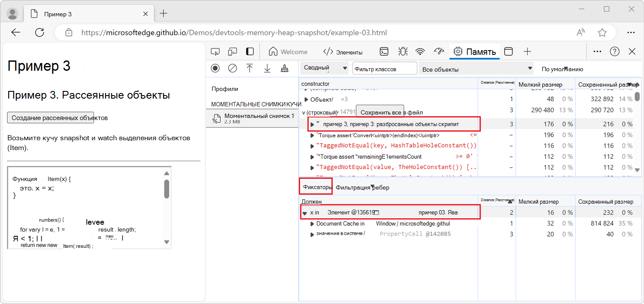Image resolution: width=644 pixels, height=304 pixels.
Task: Expand the Объект/ constructor row
Action: point(306,99)
